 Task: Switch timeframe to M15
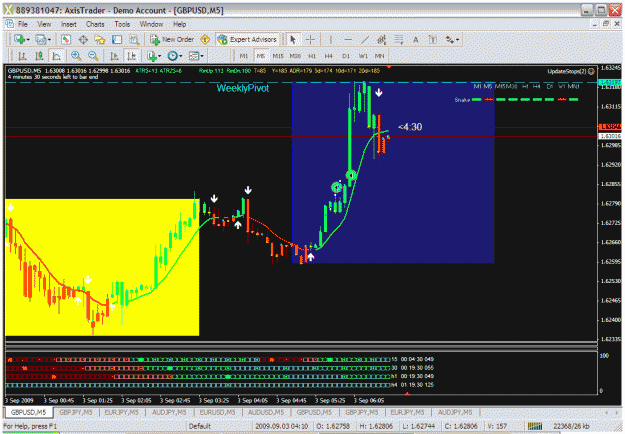click(278, 56)
